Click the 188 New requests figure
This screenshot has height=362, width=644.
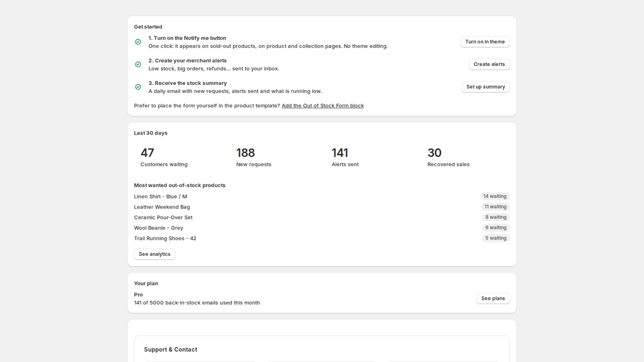coord(254,157)
